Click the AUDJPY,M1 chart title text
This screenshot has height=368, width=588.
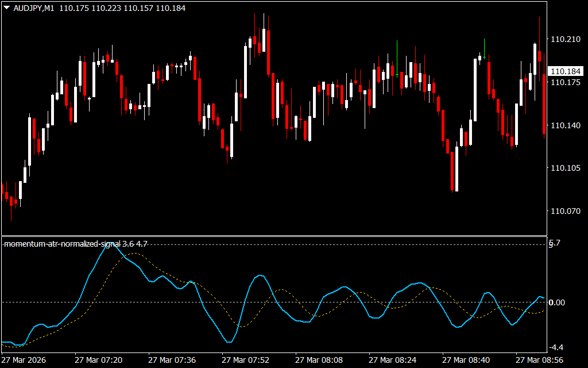(33, 8)
